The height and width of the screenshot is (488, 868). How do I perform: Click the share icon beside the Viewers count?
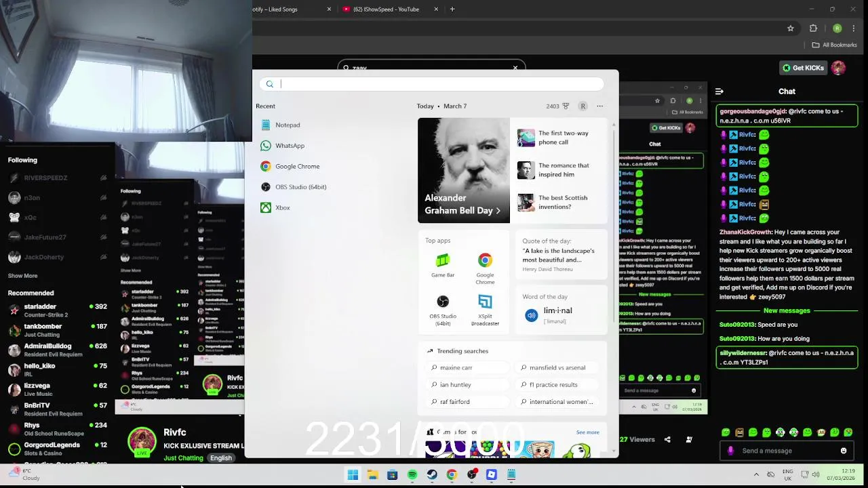click(667, 439)
